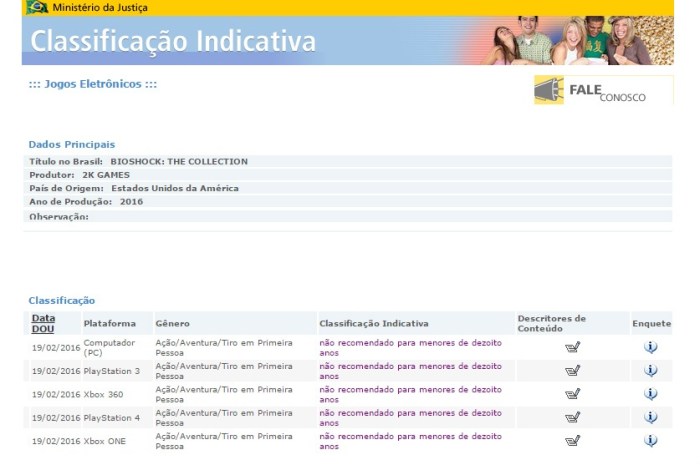Click the 19/02/2016 date in Computador (PC) row

[x=56, y=348]
